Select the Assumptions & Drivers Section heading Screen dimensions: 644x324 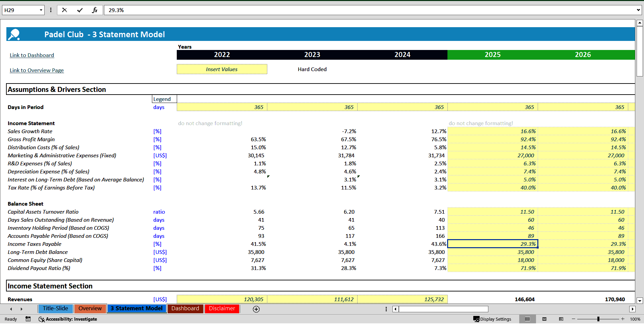(57, 90)
